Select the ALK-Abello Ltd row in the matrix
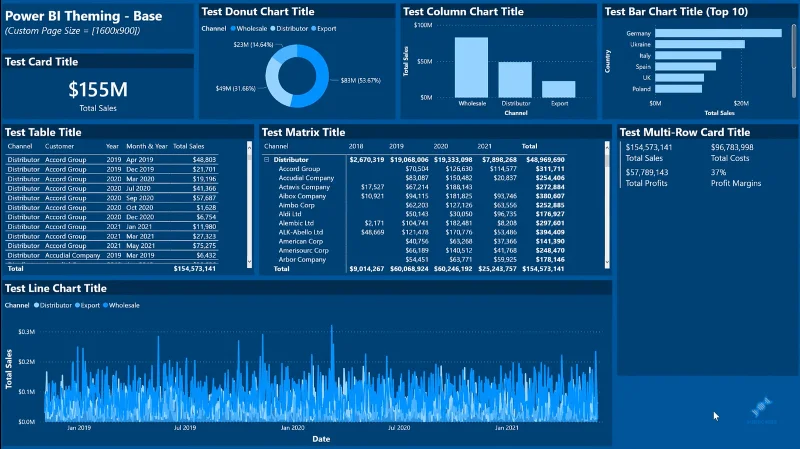800x449 pixels. point(301,232)
